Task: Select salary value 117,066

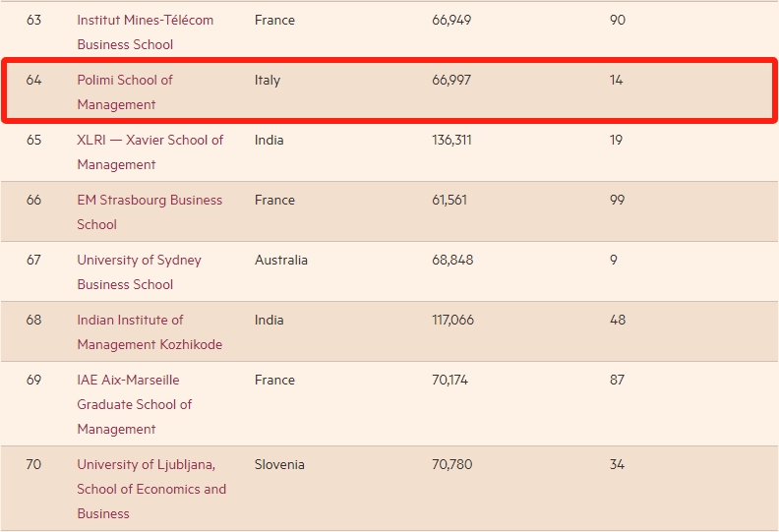Action: pos(452,320)
